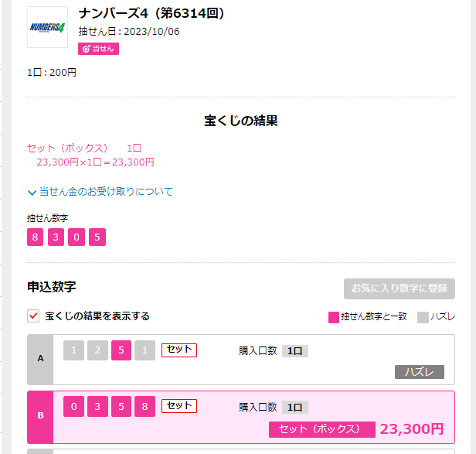Click drawn number tile 0

pyautogui.click(x=76, y=237)
